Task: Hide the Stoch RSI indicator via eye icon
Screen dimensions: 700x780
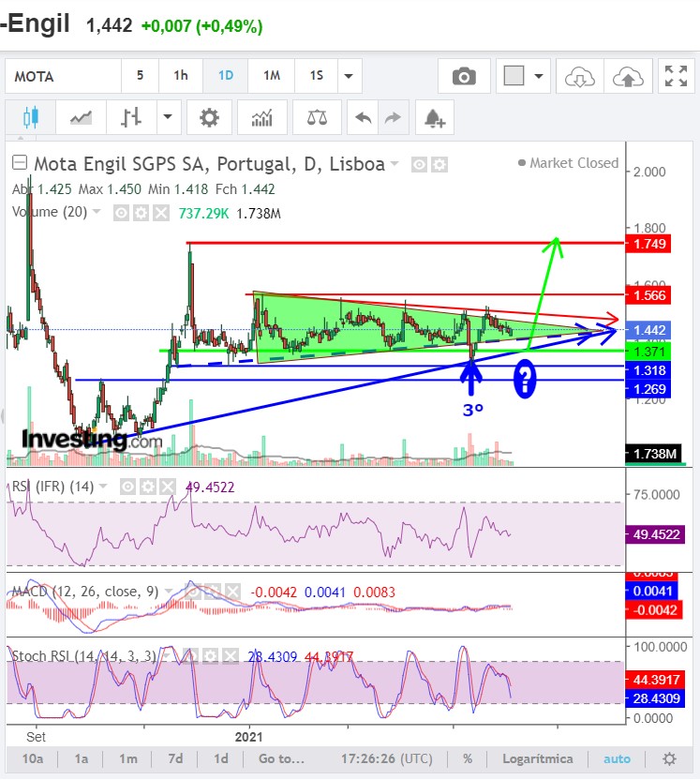Action: (190, 656)
